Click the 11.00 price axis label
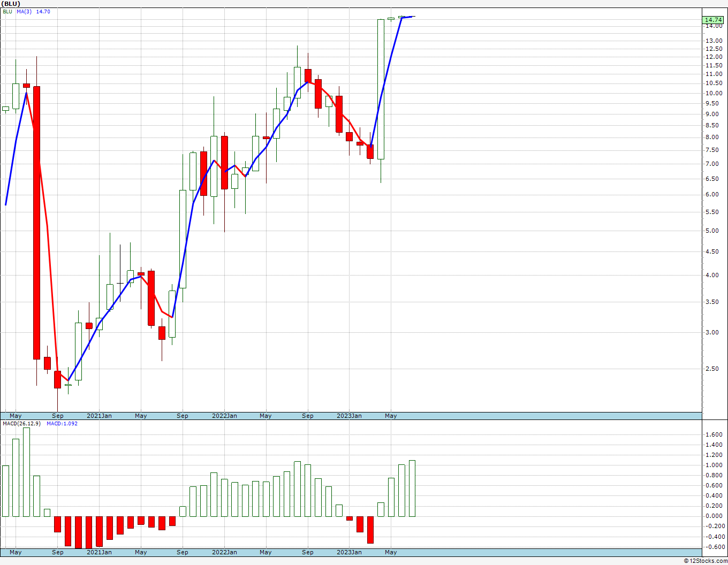728x565 pixels. click(714, 74)
